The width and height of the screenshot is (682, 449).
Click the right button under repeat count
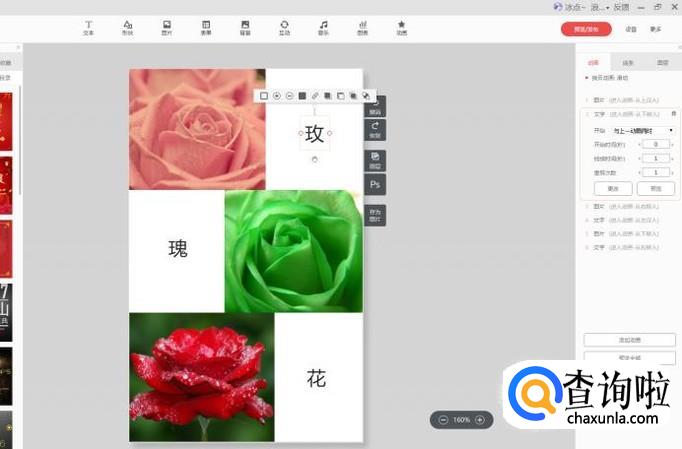(656, 188)
